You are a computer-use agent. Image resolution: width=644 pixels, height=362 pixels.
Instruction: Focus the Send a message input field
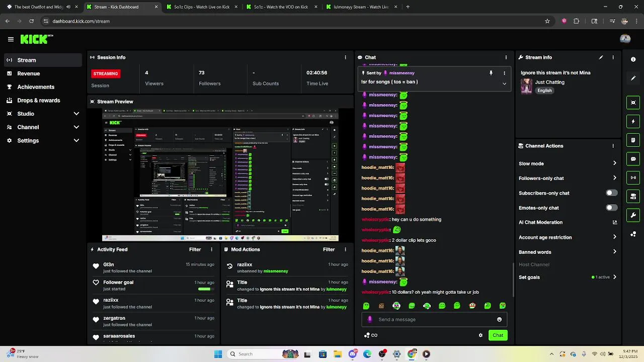click(434, 319)
